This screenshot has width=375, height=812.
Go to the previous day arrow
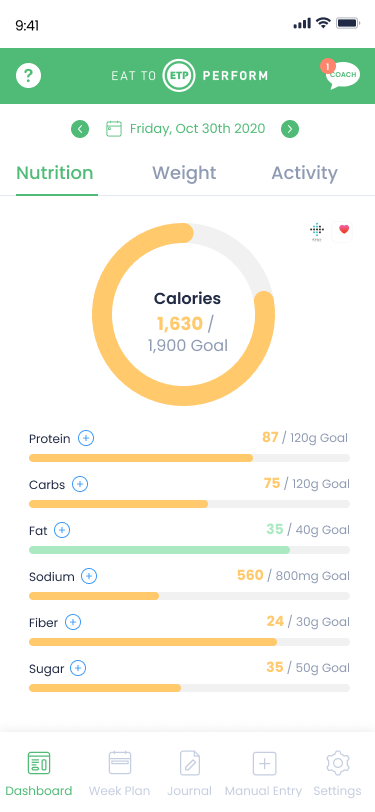click(x=80, y=129)
